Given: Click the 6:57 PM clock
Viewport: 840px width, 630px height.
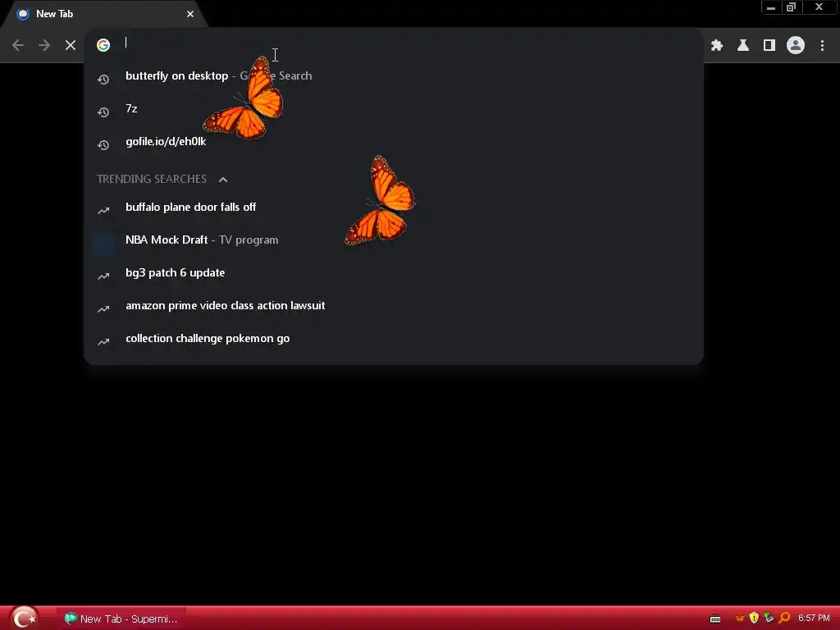Looking at the screenshot, I should tap(814, 619).
